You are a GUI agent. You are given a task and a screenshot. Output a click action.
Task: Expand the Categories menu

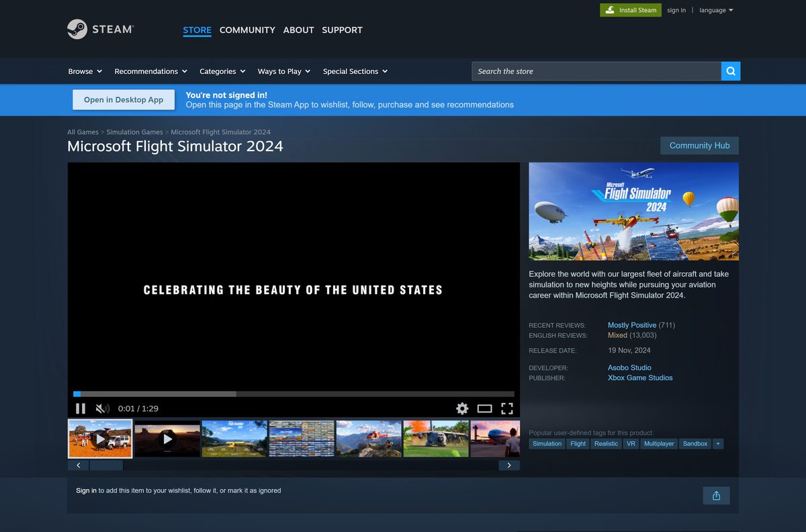click(222, 71)
